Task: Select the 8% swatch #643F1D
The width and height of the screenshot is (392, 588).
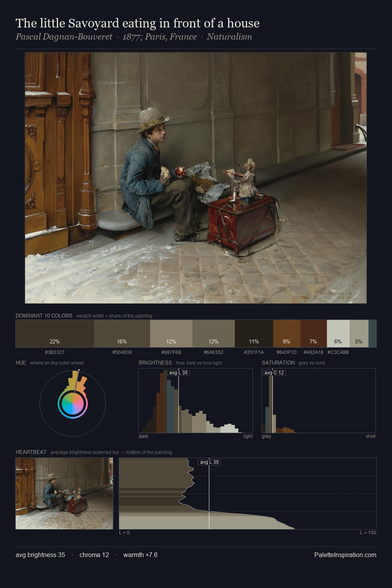Action: point(287,334)
